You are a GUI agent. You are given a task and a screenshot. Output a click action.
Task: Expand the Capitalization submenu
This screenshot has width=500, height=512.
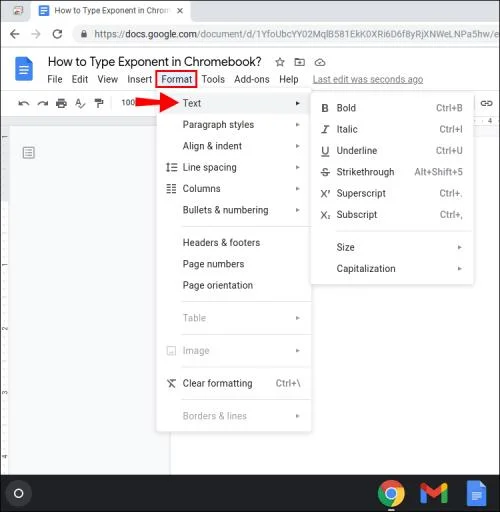click(392, 269)
